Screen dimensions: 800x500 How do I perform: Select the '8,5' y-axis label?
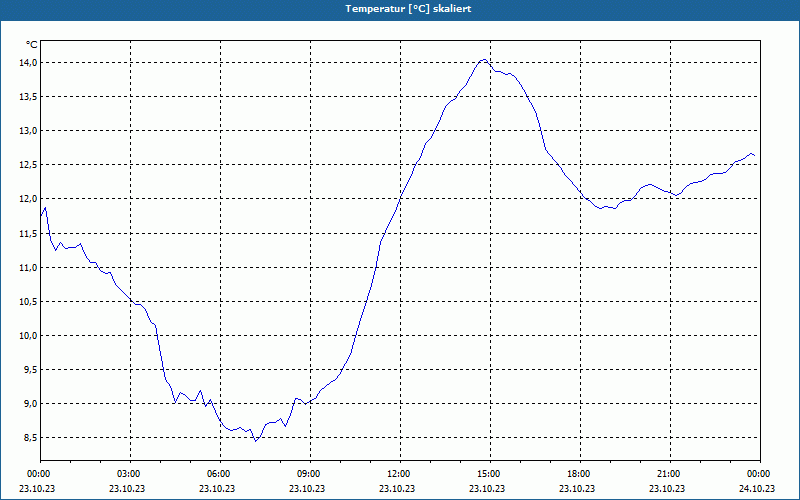(x=31, y=438)
